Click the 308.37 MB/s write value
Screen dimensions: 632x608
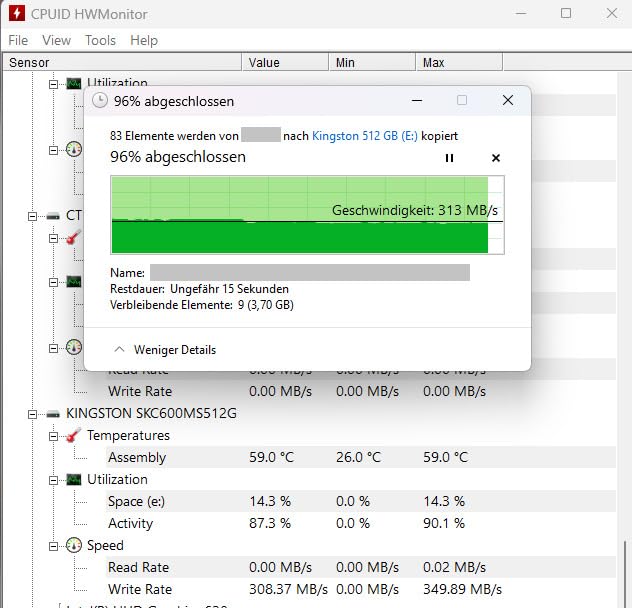pyautogui.click(x=288, y=589)
